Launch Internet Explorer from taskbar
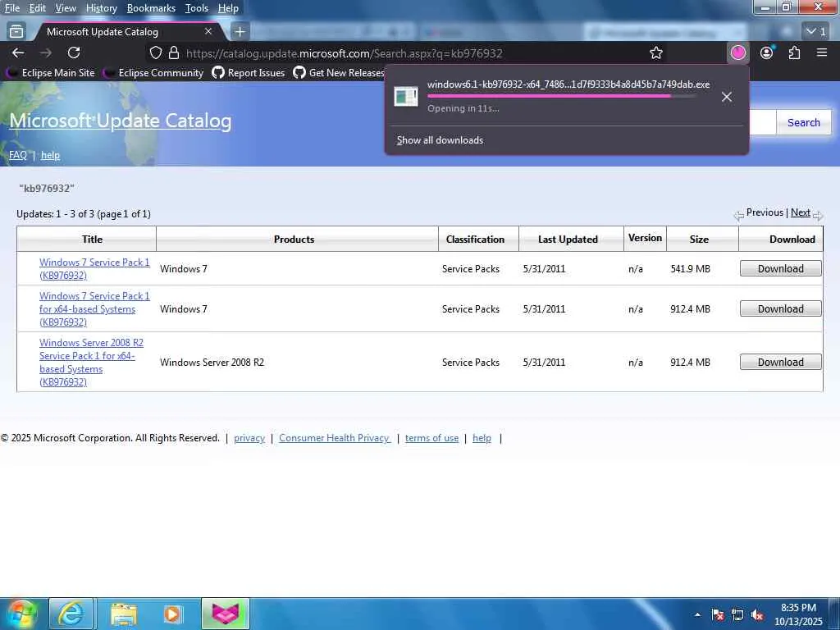This screenshot has width=840, height=630. pyautogui.click(x=71, y=614)
